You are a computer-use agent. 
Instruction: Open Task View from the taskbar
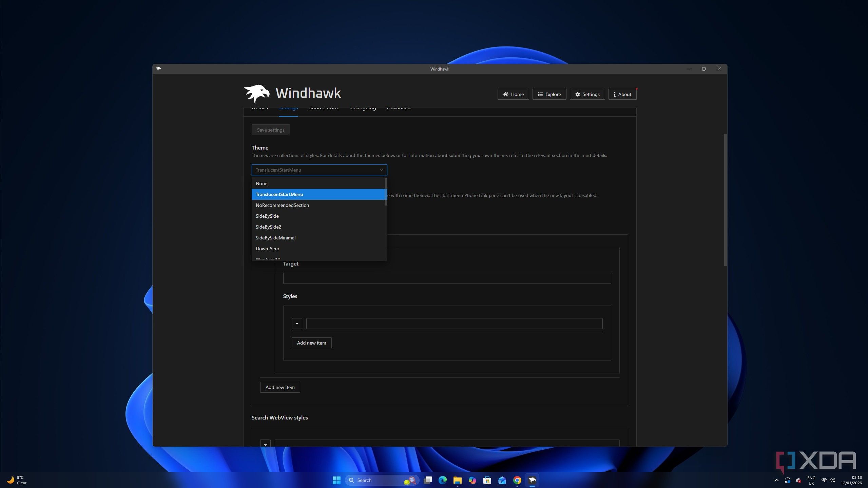(428, 480)
